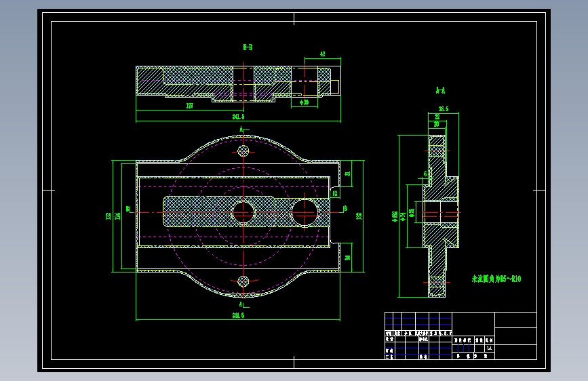Click the 22 dimension in section A-A
This screenshot has height=381, width=588.
click(437, 117)
